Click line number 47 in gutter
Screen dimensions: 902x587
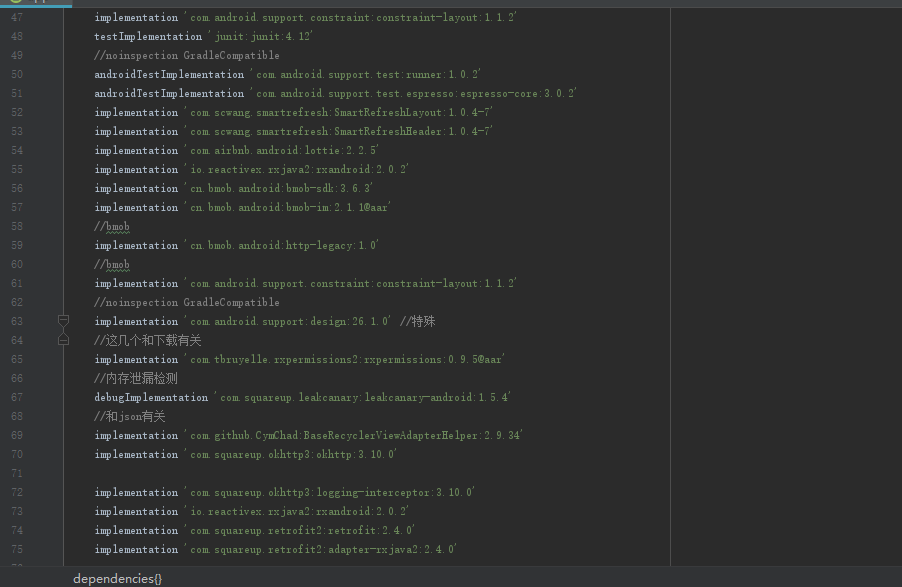coord(17,17)
